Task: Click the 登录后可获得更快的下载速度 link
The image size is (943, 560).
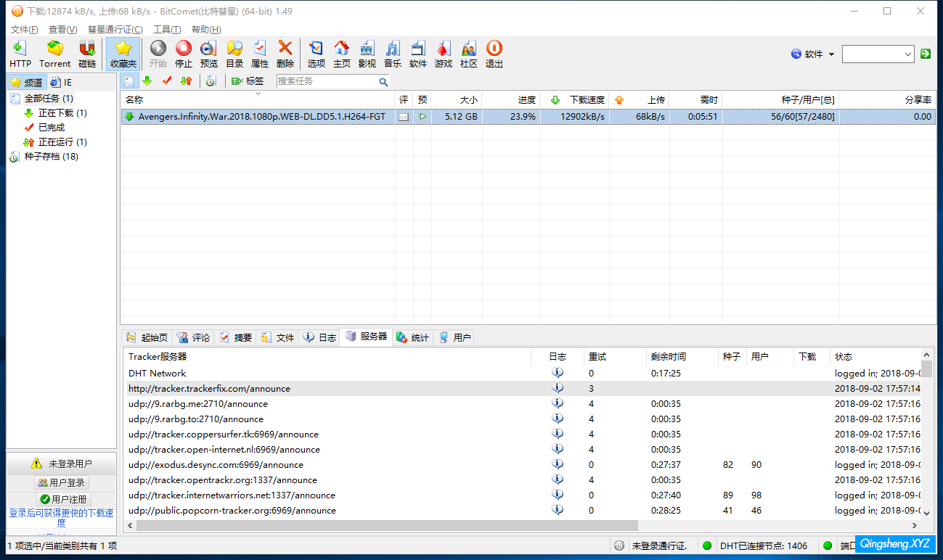Action: point(61,517)
